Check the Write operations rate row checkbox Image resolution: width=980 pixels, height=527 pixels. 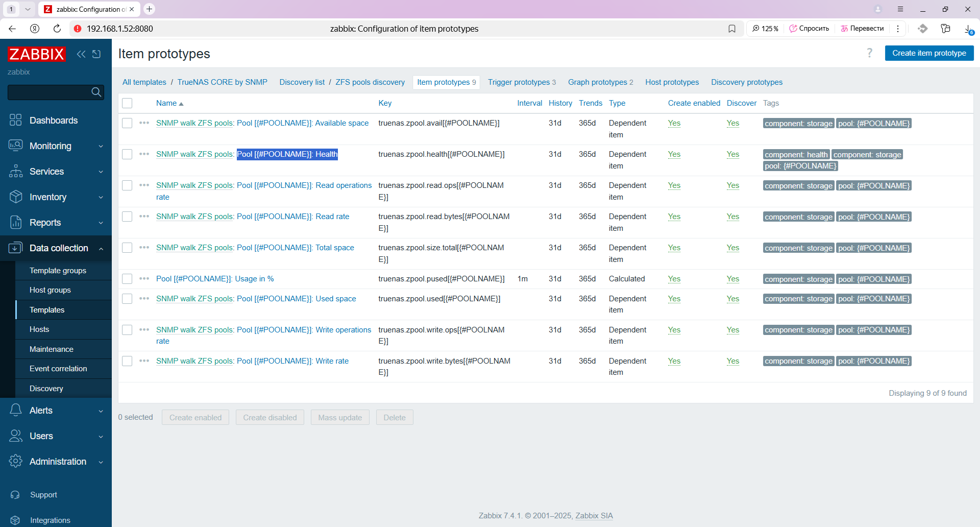click(x=127, y=330)
